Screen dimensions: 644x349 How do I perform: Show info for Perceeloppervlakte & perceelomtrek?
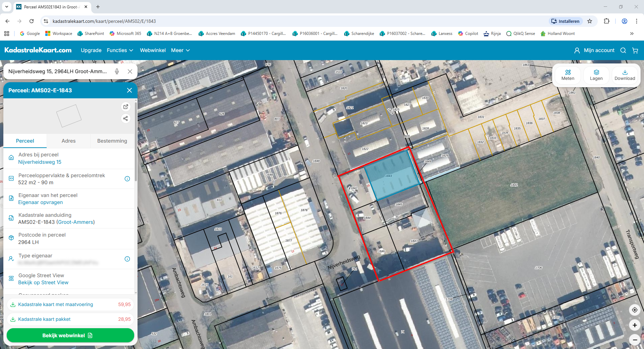pos(127,179)
